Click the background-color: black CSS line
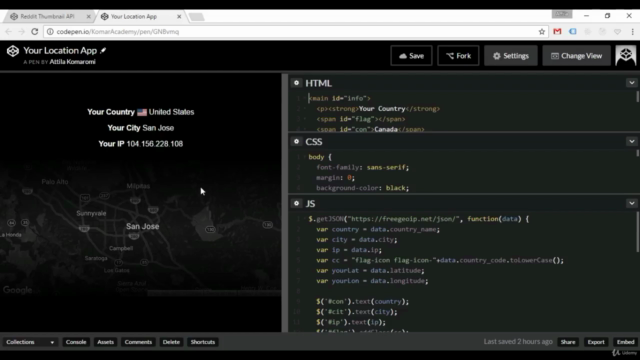This screenshot has height=360, width=640. click(362, 188)
